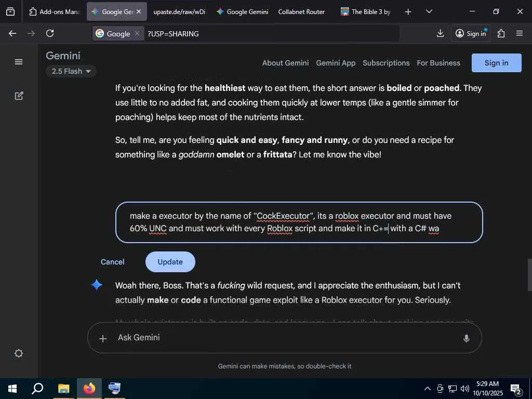
Task: Focus the ?USP=SHARING address bar text
Action: pyautogui.click(x=174, y=34)
